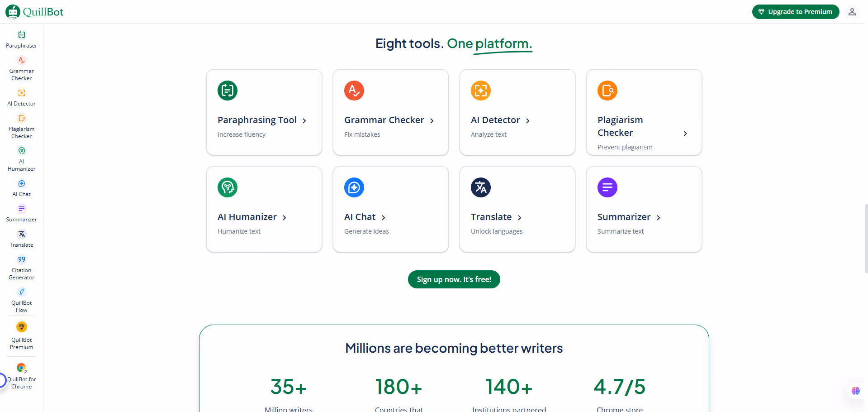Open Translate sidebar icon

point(22,234)
